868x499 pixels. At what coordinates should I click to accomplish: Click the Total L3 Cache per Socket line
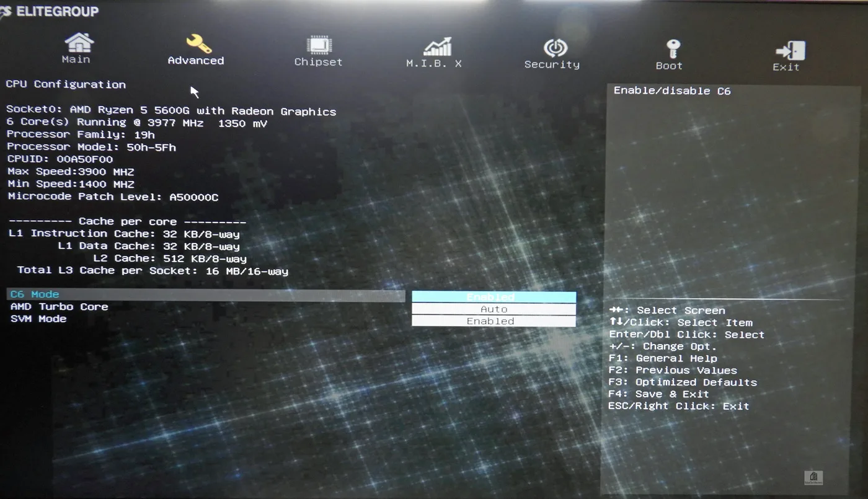(x=153, y=271)
